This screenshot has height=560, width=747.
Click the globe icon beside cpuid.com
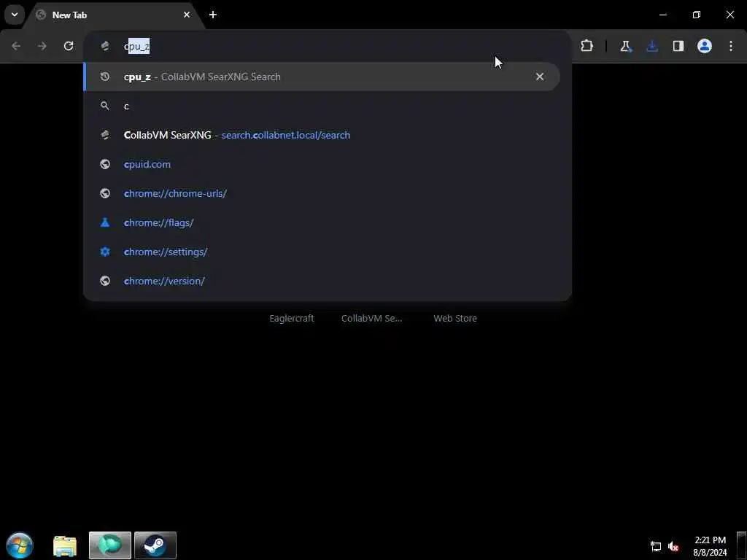pos(105,164)
